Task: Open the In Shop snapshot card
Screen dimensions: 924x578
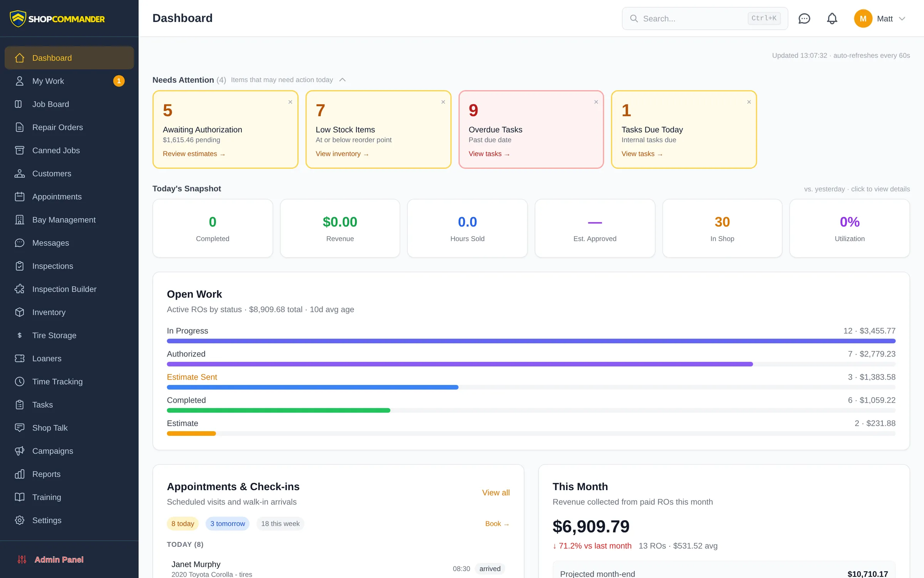Action: tap(722, 228)
